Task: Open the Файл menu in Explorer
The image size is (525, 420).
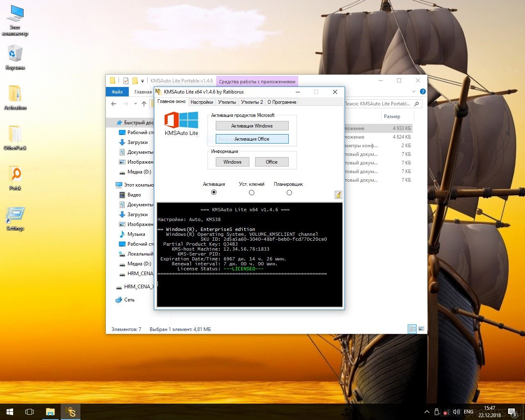Action: click(x=117, y=92)
